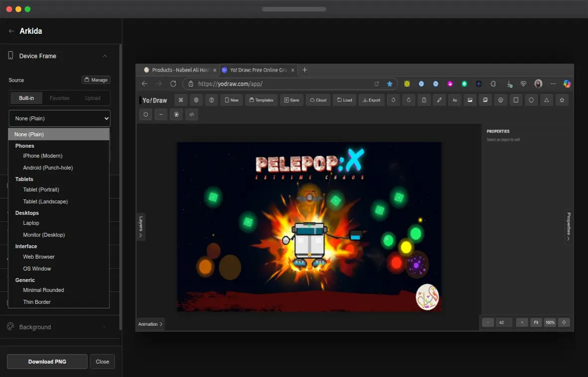
Task: Close the Products - Nabeel Ali tab
Action: click(214, 70)
